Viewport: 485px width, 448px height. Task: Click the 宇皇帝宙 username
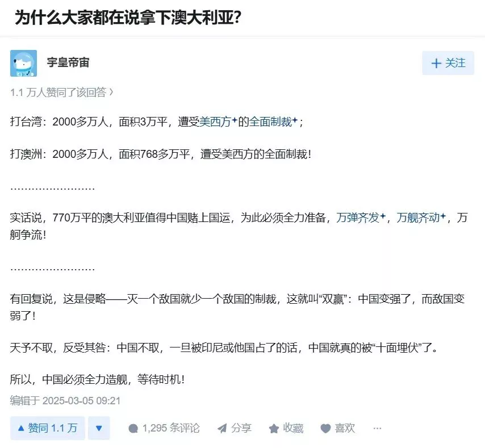pyautogui.click(x=68, y=62)
